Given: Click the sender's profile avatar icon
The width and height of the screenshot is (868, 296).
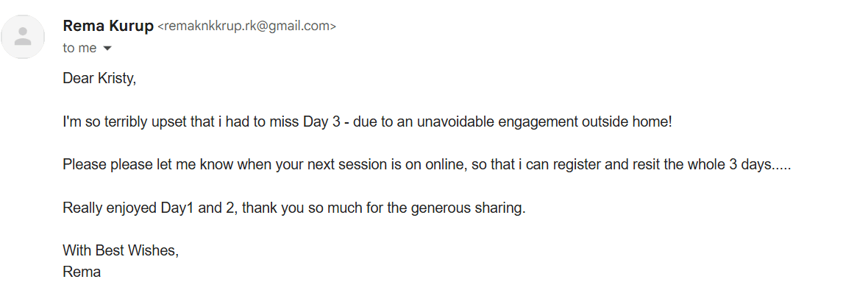Looking at the screenshot, I should click(x=23, y=36).
